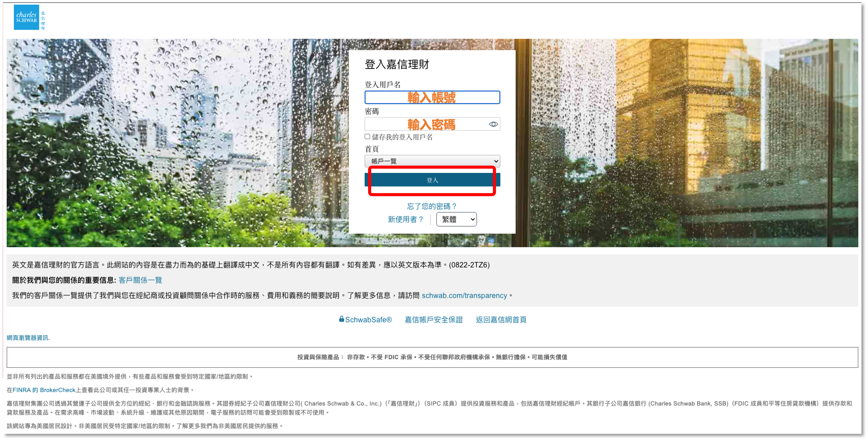Screen dimensions: 868x440
Task: Open the 客戶關係一覽 link
Action: (x=141, y=280)
